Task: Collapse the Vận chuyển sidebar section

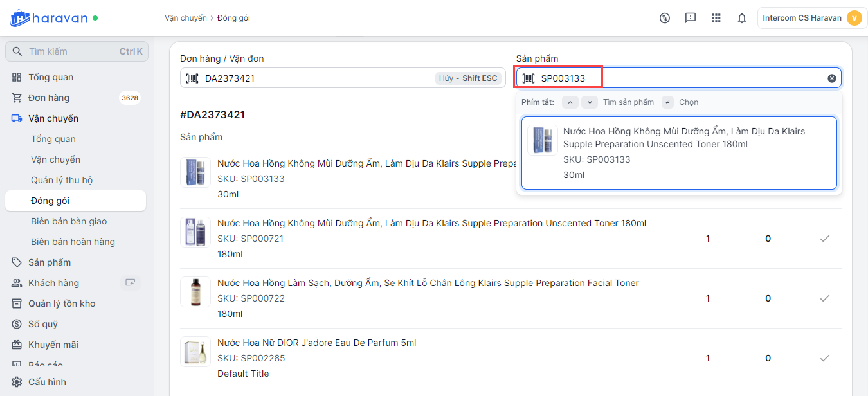Action: click(x=53, y=118)
